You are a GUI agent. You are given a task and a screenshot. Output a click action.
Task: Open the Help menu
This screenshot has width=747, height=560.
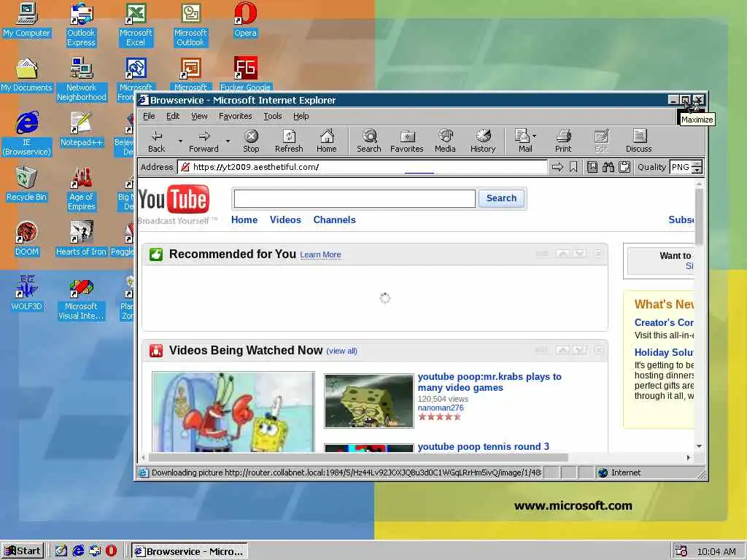tap(301, 116)
